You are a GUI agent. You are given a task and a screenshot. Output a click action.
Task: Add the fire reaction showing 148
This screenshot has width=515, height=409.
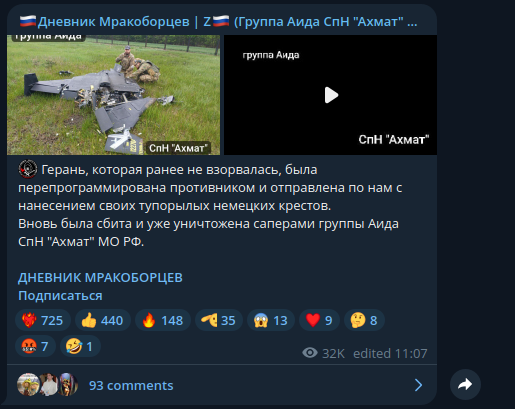[163, 320]
